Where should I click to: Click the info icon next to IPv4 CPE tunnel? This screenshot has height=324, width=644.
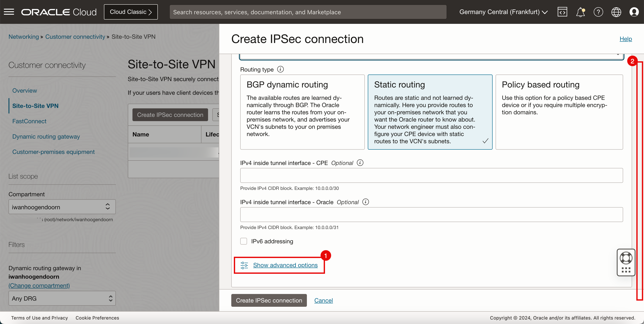click(x=359, y=162)
